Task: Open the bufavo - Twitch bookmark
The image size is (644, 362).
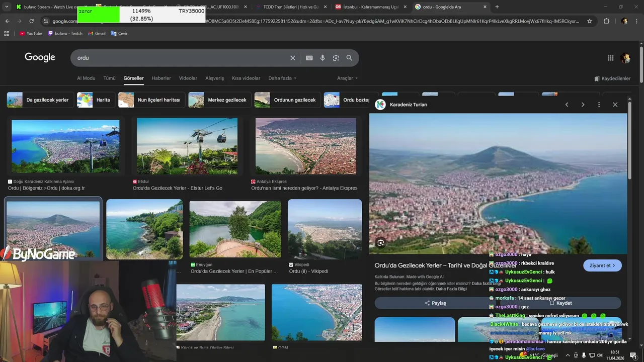Action: [65, 33]
